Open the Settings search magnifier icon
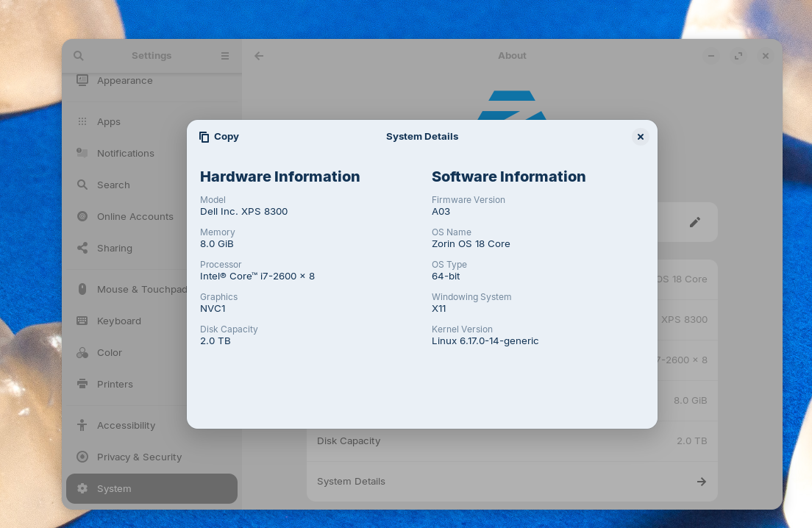The image size is (812, 528). pyautogui.click(x=78, y=55)
